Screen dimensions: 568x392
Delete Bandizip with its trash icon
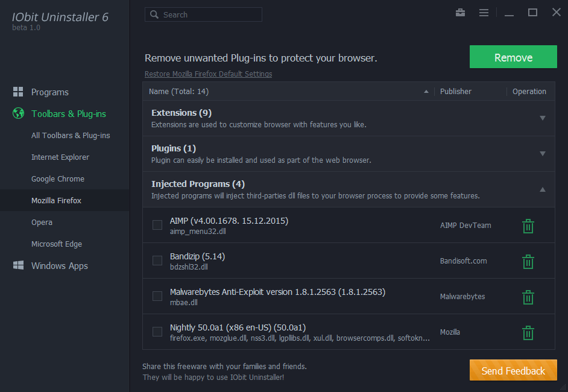[x=528, y=262]
